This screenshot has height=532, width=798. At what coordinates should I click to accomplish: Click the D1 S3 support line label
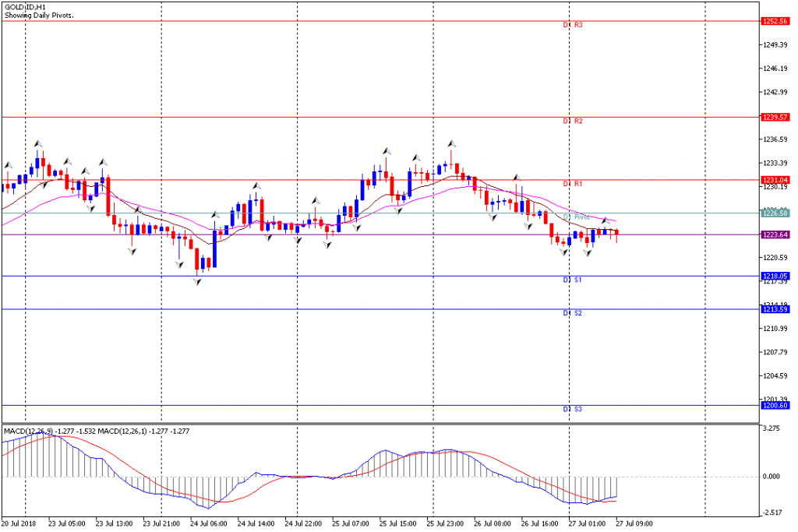coord(573,409)
